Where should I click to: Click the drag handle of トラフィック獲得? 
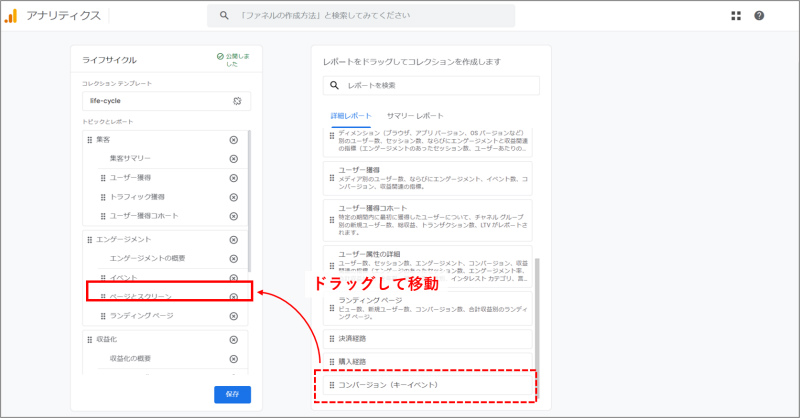[103, 197]
